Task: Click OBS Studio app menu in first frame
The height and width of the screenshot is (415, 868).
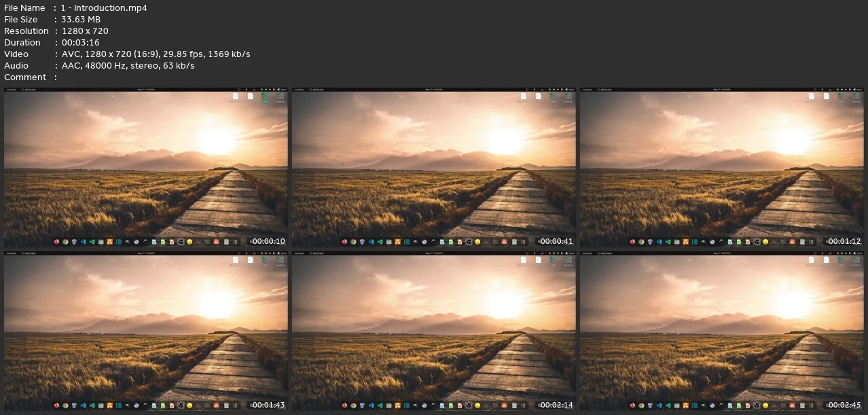Action: click(30, 90)
